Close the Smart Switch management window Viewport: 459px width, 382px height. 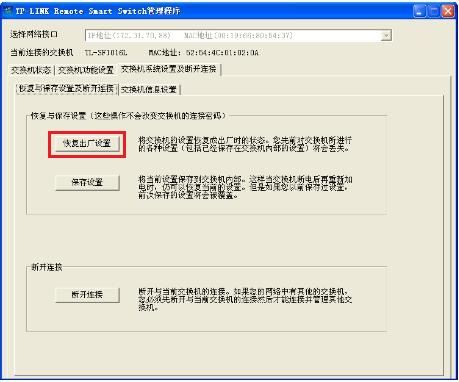click(448, 11)
